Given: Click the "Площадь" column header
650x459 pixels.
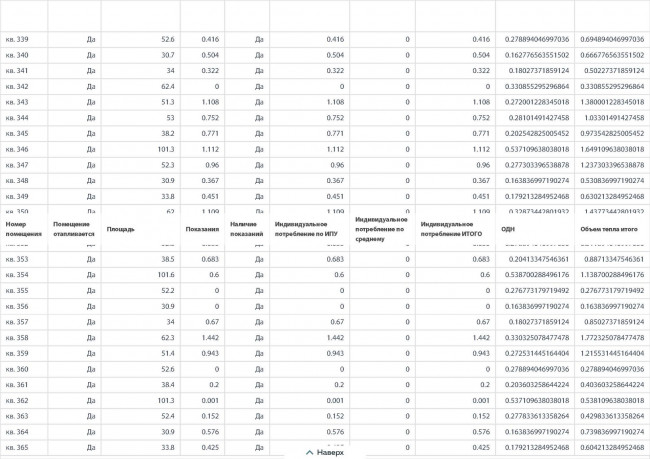Looking at the screenshot, I should coord(121,229).
